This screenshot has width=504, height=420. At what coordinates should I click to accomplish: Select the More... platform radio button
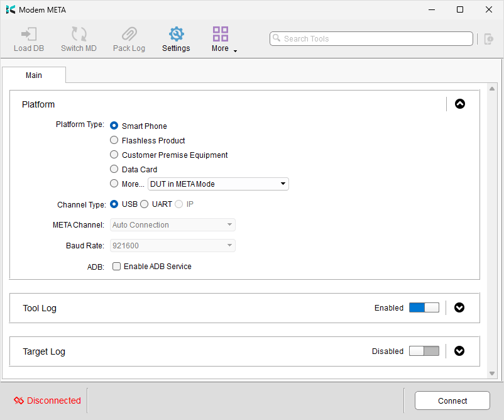[114, 184]
